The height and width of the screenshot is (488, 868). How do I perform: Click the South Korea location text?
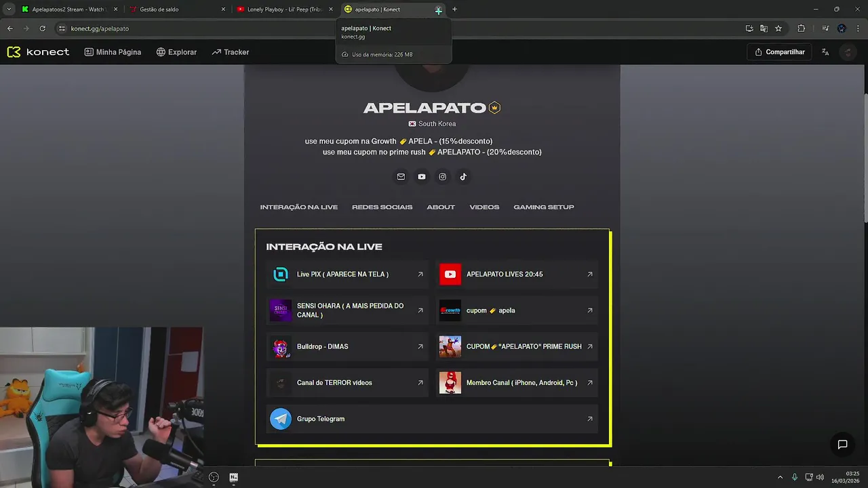437,124
